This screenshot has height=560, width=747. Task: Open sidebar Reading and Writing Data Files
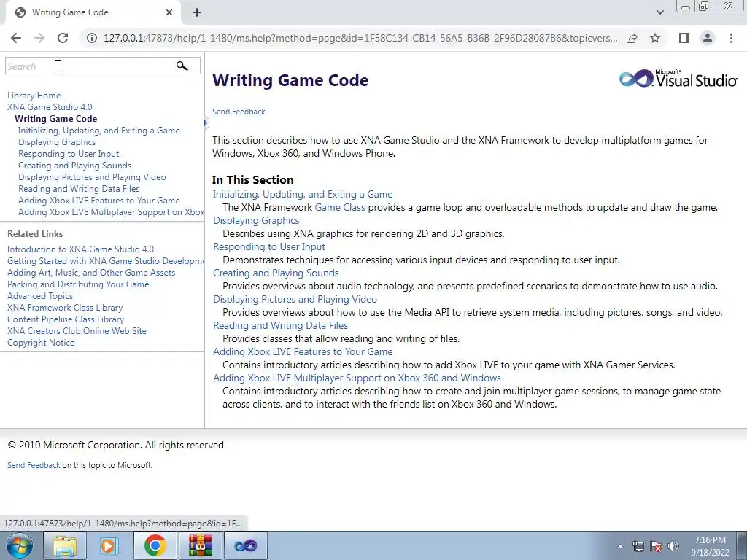79,189
